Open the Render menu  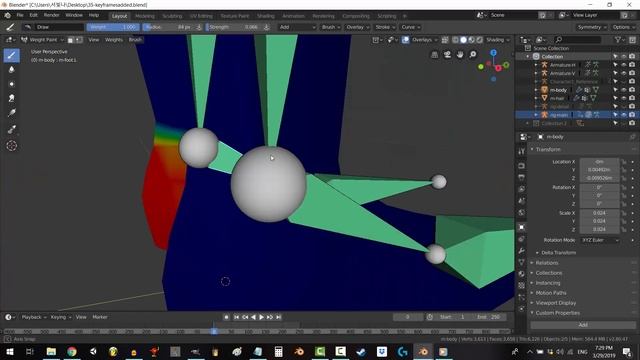(x=51, y=16)
